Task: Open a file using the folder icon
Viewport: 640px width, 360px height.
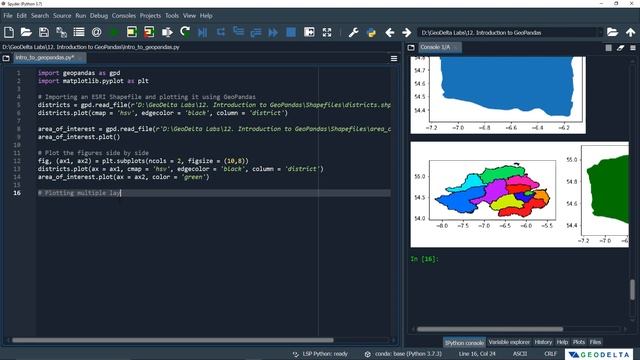Action: point(26,32)
